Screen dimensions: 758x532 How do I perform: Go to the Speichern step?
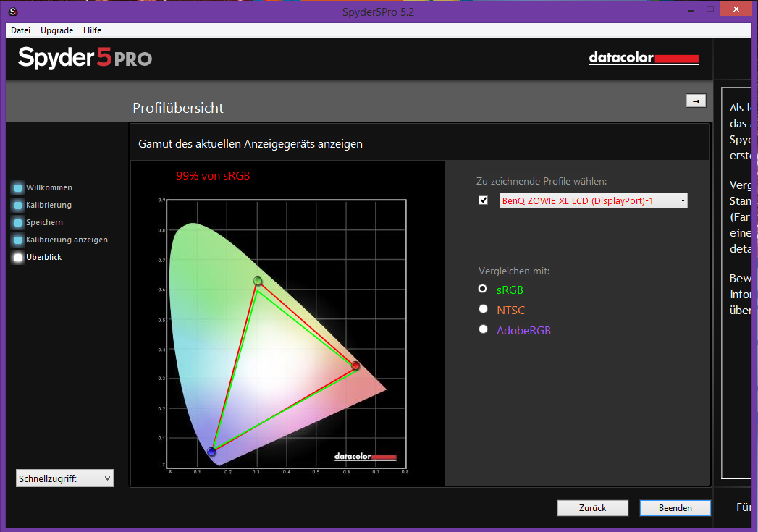coord(44,222)
